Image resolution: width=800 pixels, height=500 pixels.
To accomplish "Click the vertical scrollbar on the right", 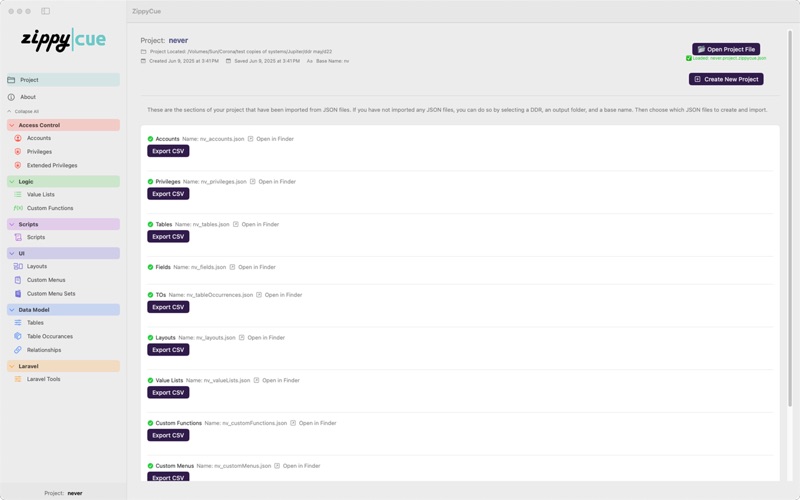I will click(x=790, y=219).
